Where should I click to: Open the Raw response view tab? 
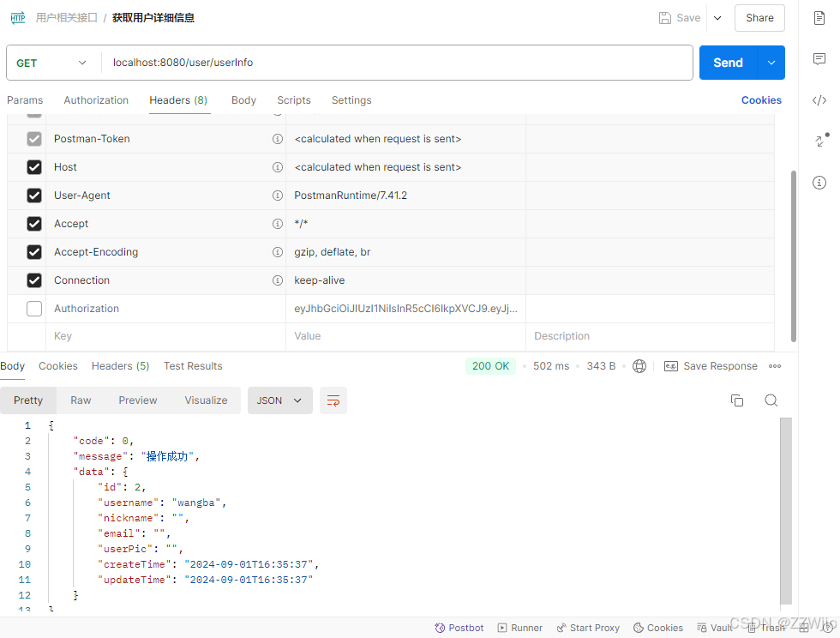(81, 400)
